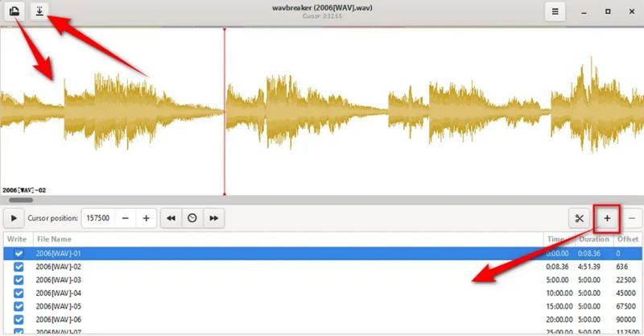Viewport: 644px width, 336px height.
Task: Play audio with the play button
Action: 14,218
